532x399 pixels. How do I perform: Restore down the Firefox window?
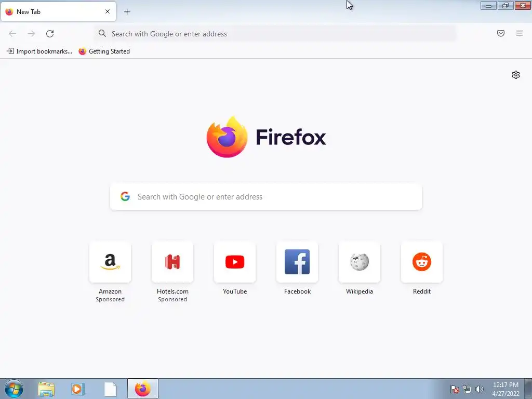506,5
